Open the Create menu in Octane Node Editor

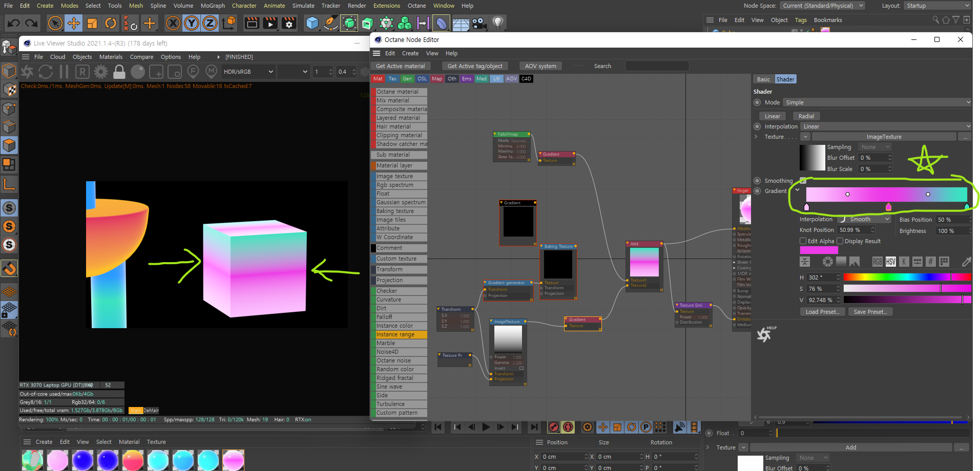click(x=410, y=53)
